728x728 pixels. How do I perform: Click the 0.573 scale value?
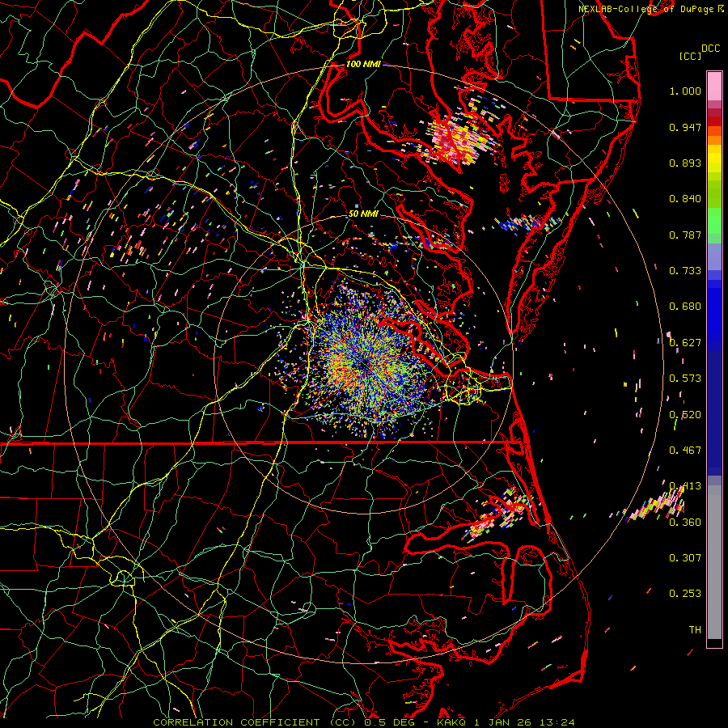coord(685,379)
